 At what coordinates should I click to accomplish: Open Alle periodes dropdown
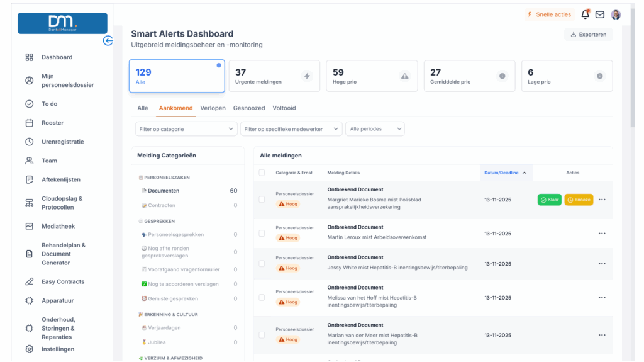(x=375, y=129)
